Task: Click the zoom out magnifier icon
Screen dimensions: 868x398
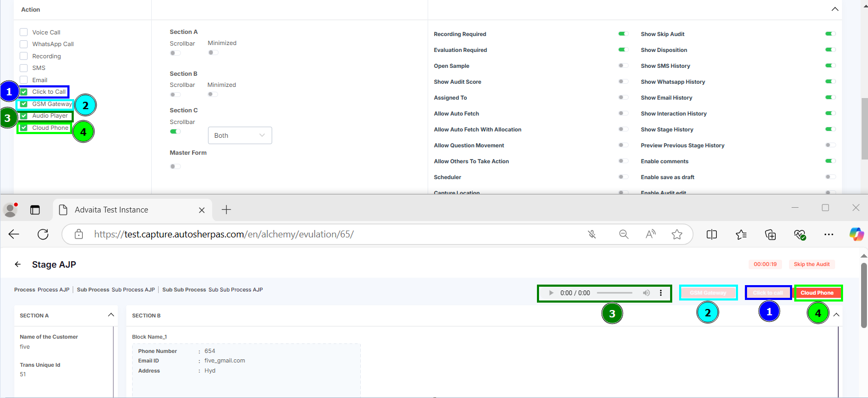Action: pos(624,234)
